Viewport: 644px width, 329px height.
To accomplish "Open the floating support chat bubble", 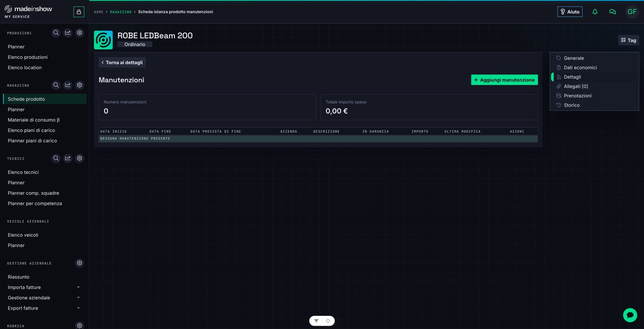I will [x=630, y=315].
